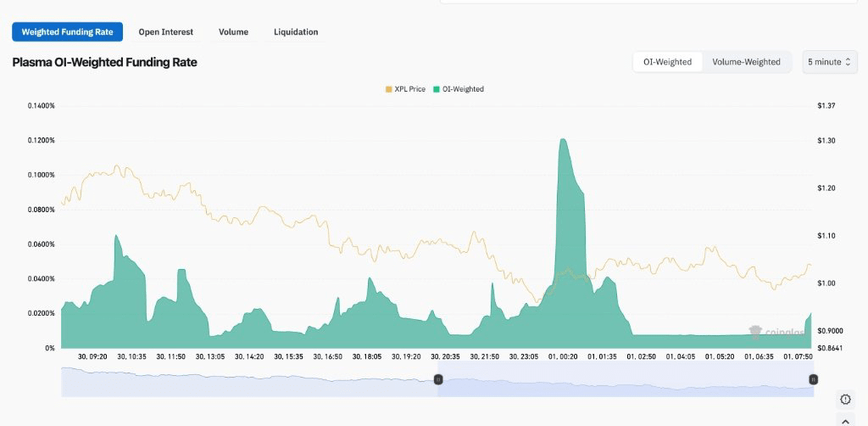The width and height of the screenshot is (868, 426).
Task: Open the Liquidation tab
Action: [296, 32]
